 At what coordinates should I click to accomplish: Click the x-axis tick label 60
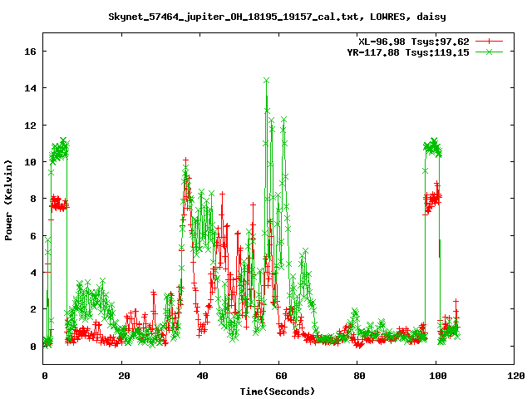click(x=281, y=376)
